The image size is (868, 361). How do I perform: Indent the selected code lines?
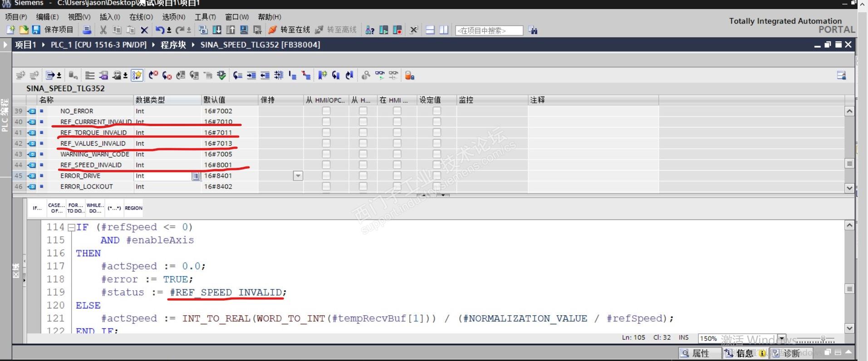click(251, 75)
